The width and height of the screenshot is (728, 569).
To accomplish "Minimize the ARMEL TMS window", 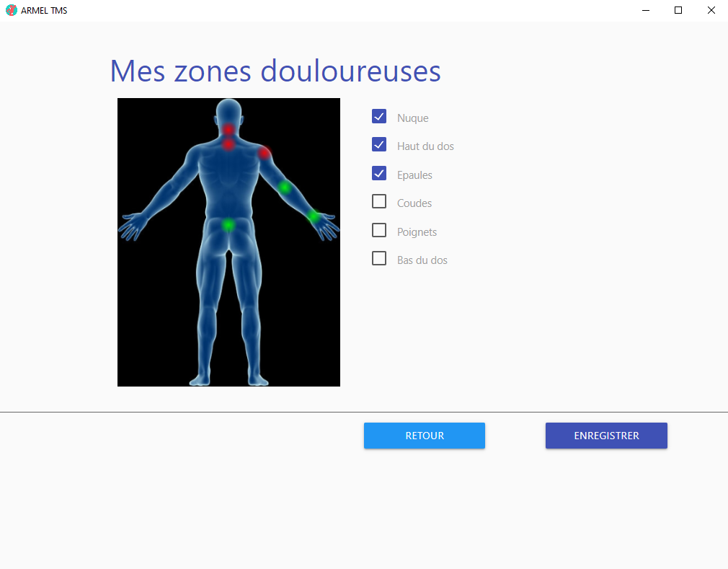I will point(645,10).
